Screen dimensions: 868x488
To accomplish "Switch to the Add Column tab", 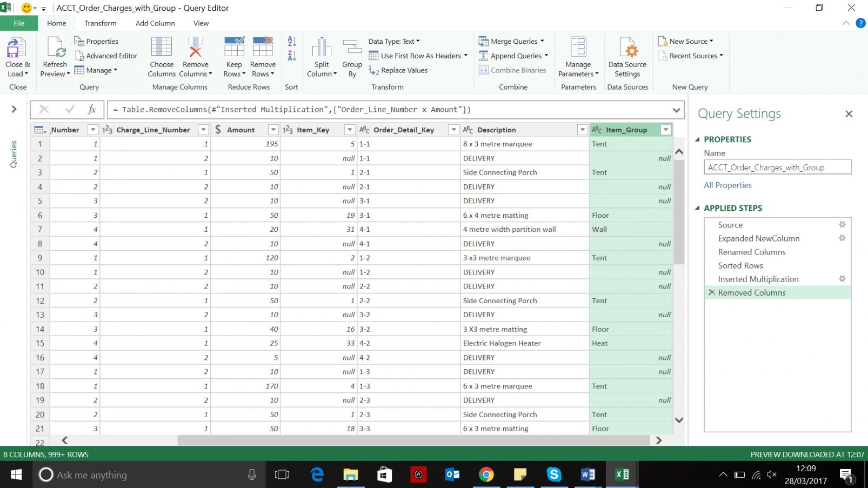I will pos(155,23).
